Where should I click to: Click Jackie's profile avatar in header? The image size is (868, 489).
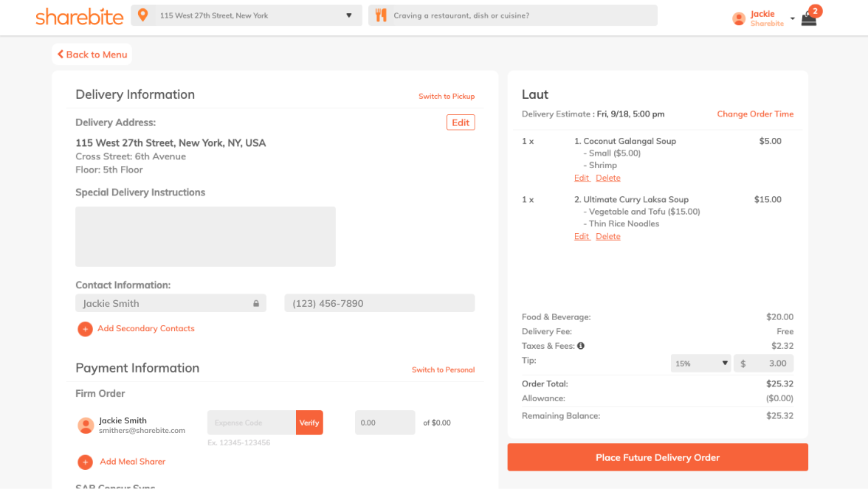coord(739,19)
